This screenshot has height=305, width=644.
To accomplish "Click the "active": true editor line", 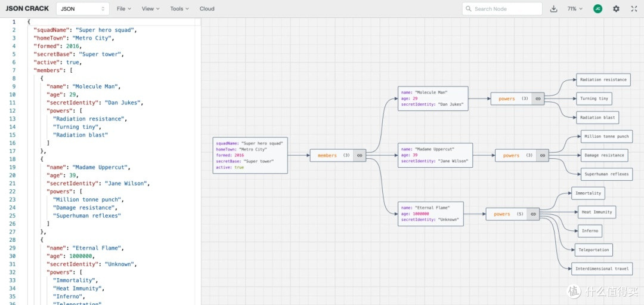I will pos(58,62).
